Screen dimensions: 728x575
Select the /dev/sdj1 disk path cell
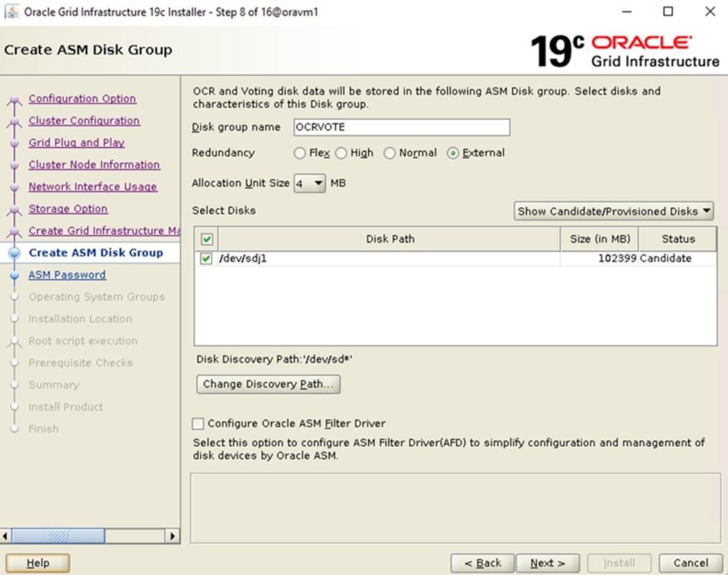(389, 258)
